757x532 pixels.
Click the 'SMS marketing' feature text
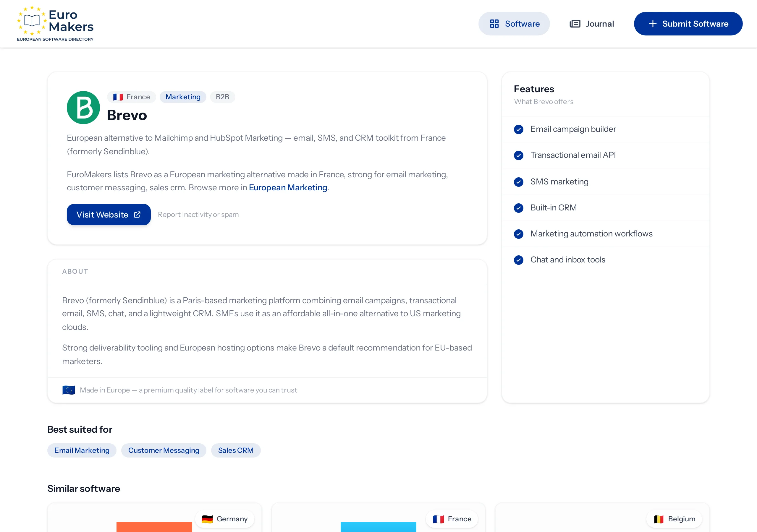coord(559,181)
